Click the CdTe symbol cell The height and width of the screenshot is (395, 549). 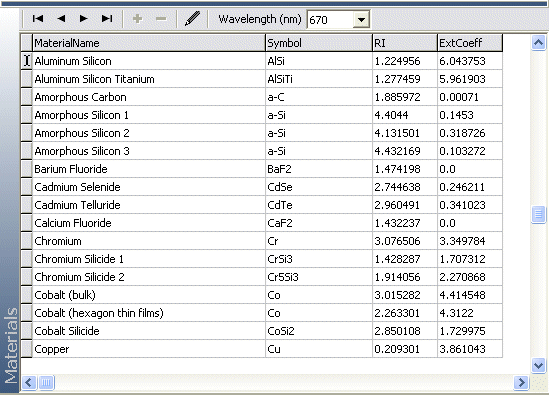[319, 205]
